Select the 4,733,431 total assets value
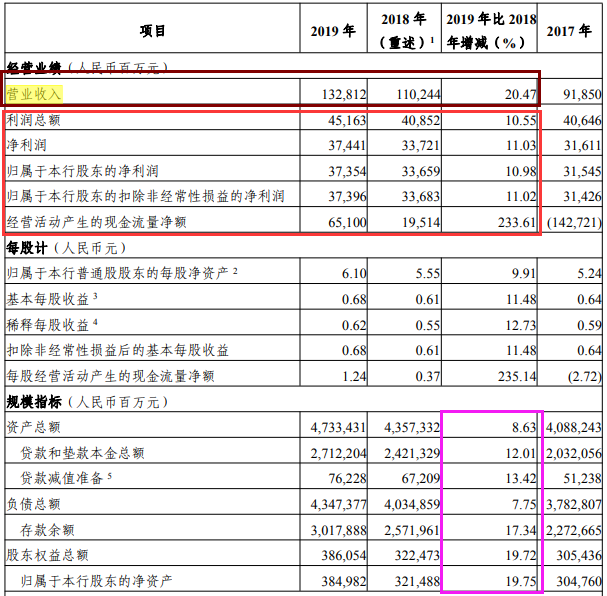 [x=338, y=427]
